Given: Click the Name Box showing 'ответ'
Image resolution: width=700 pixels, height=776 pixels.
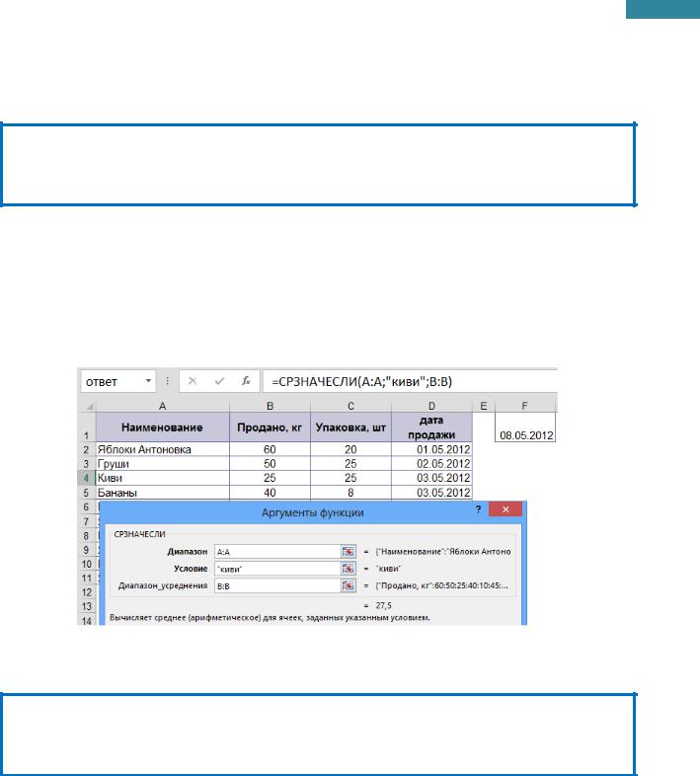Looking at the screenshot, I should pyautogui.click(x=117, y=381).
